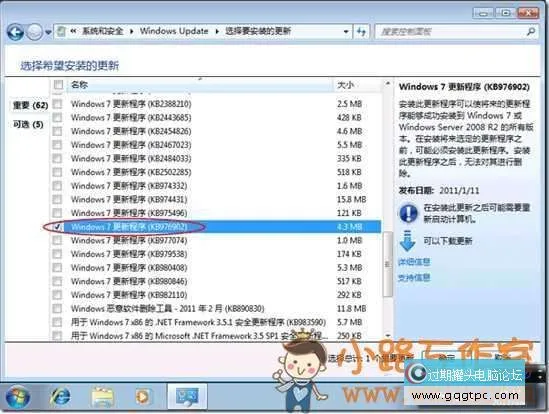Check the KB890830 malicious software tool checkbox

[x=57, y=309]
